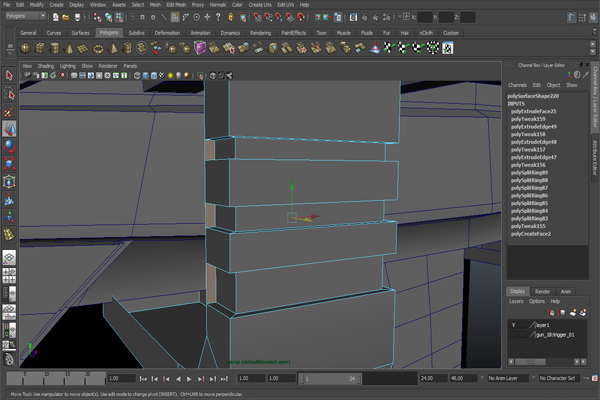Image resolution: width=600 pixels, height=400 pixels.
Task: Switch to the Render layer tab
Action: [x=543, y=291]
